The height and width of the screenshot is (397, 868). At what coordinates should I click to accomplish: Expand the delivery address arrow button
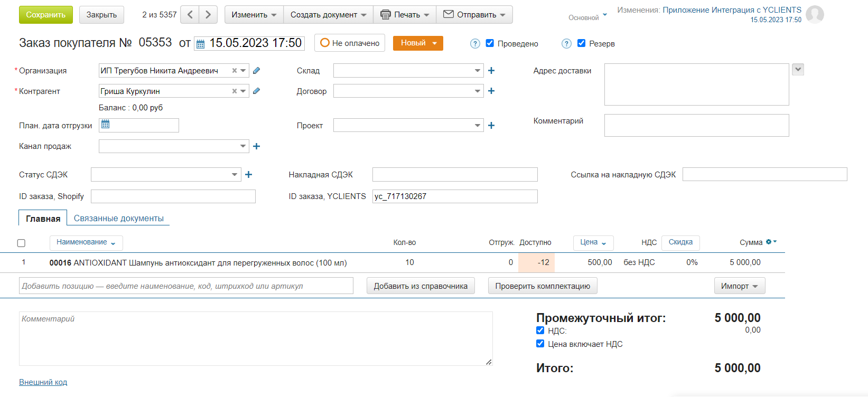(x=798, y=69)
